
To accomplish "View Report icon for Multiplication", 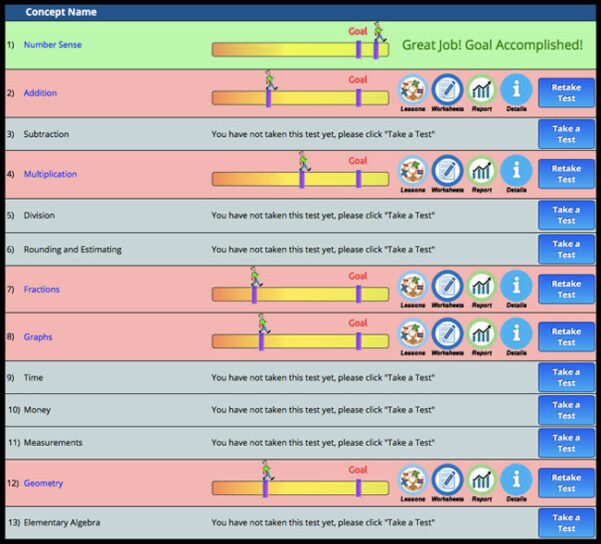I will pyautogui.click(x=482, y=171).
